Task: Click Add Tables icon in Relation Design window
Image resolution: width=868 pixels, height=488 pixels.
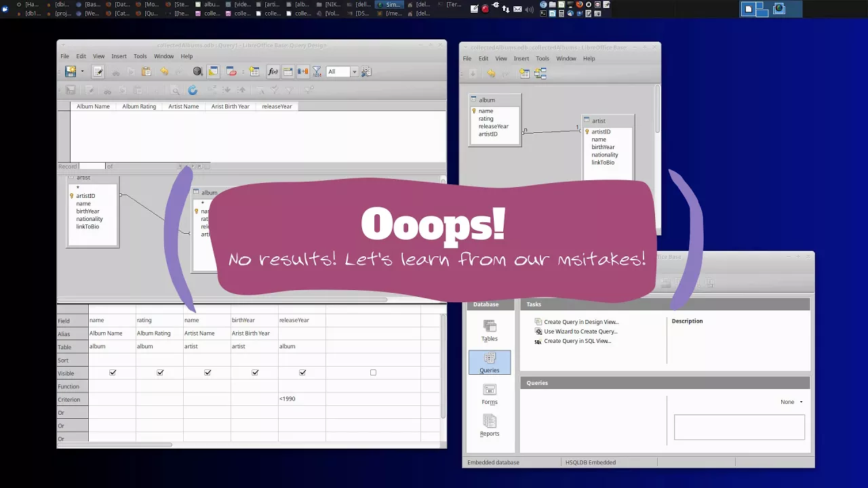Action: (x=524, y=73)
